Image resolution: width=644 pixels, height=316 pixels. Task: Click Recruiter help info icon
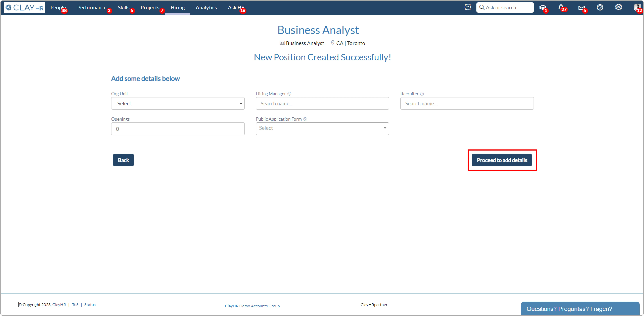pos(422,94)
